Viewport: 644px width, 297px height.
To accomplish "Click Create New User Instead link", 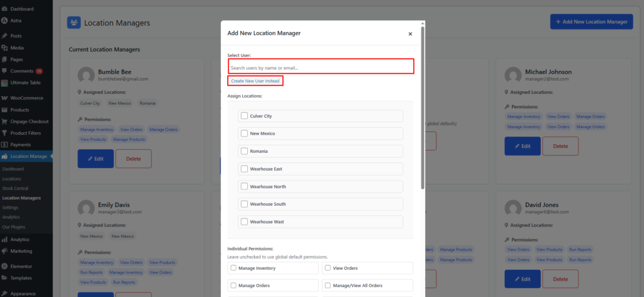I will point(255,81).
